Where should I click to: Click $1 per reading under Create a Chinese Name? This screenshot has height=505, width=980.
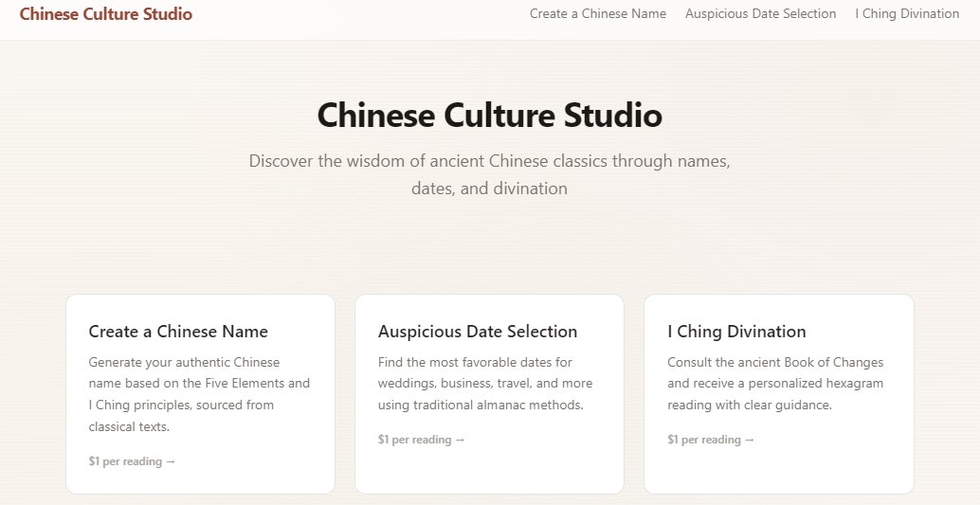132,461
